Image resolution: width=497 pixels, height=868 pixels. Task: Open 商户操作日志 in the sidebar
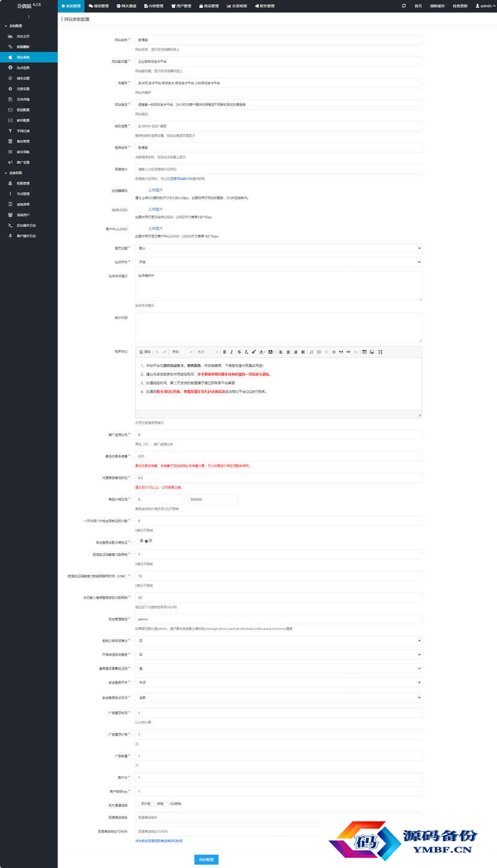29,236
